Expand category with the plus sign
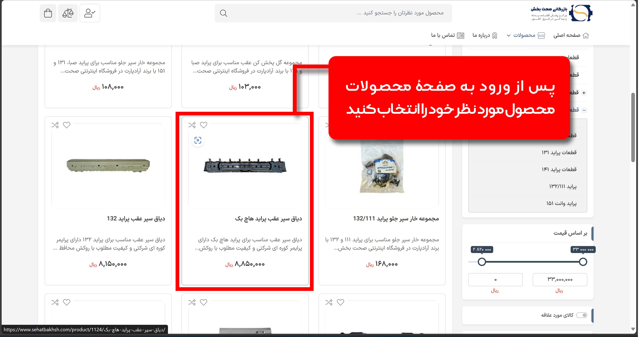The width and height of the screenshot is (644, 337). point(584,93)
